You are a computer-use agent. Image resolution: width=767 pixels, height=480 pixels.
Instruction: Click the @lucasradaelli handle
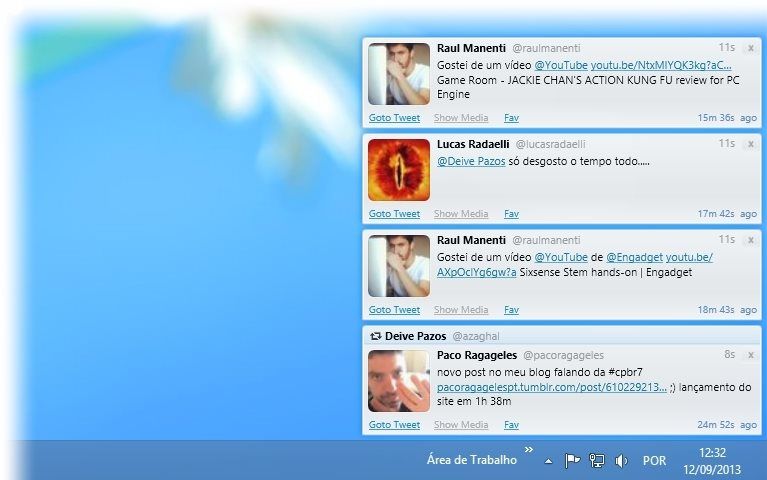click(x=550, y=144)
